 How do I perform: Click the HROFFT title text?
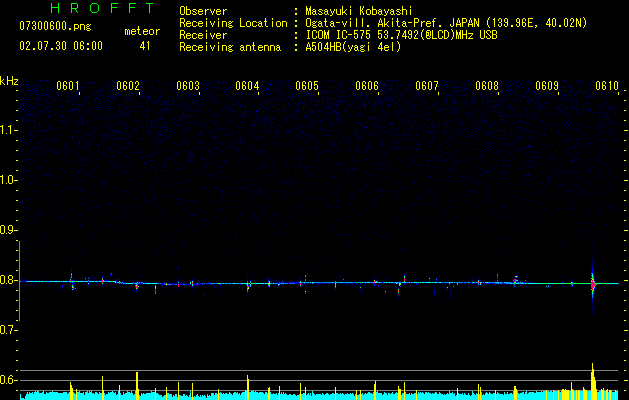point(102,8)
